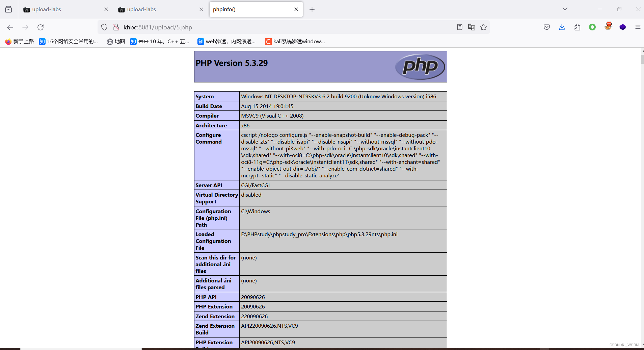Viewport: 644px width, 350px height.
Task: Click the green circle extension icon
Action: 592,27
